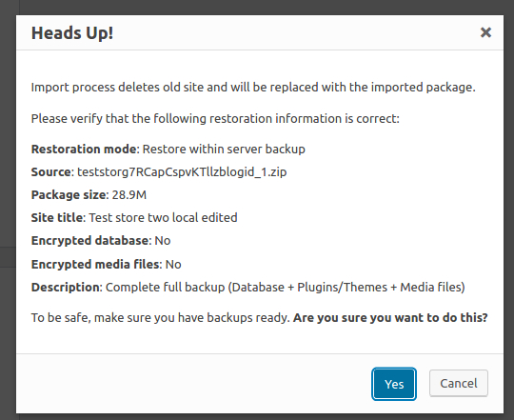Click the "Import process deletes old site" sentence
This screenshot has width=514, height=420.
[253, 88]
